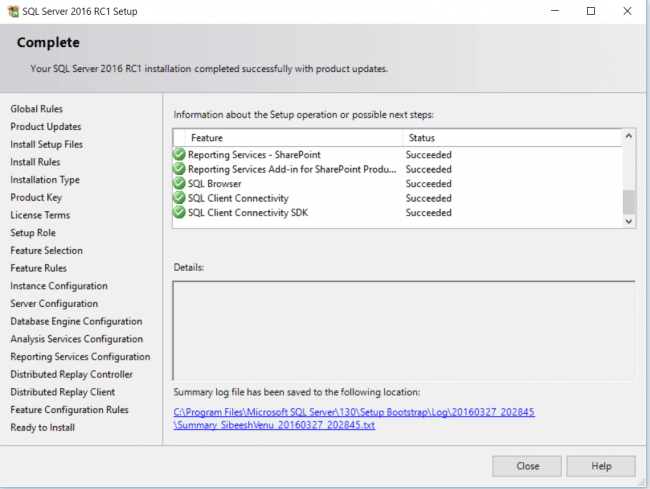
Task: Select Feature Rules step
Action: (x=39, y=268)
